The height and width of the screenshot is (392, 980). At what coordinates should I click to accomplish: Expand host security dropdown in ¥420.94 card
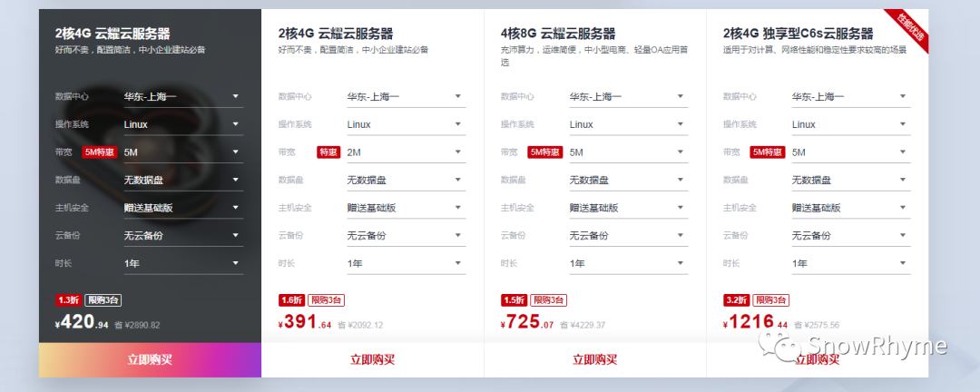183,208
